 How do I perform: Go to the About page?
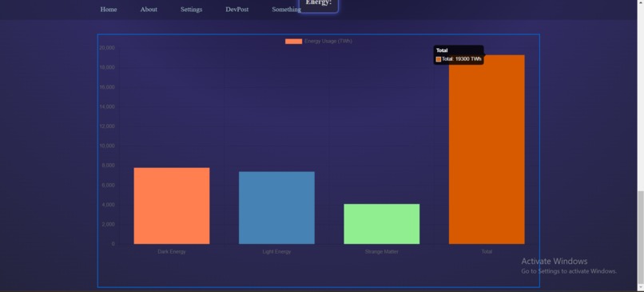(x=149, y=10)
